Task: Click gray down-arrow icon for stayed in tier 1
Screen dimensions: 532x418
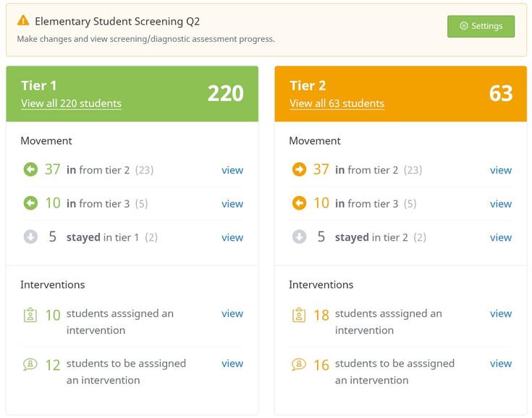Action: tap(30, 236)
